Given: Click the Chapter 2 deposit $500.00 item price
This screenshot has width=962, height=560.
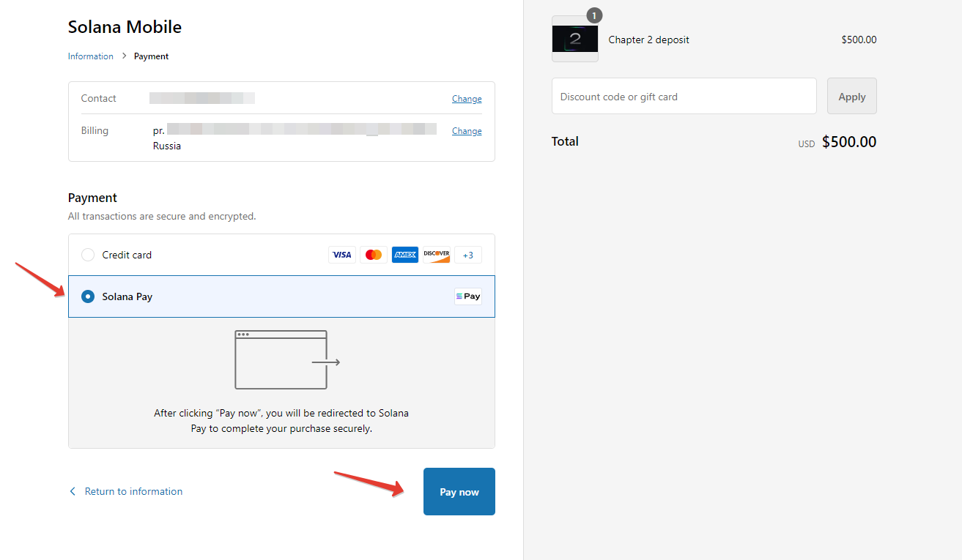Looking at the screenshot, I should [859, 40].
